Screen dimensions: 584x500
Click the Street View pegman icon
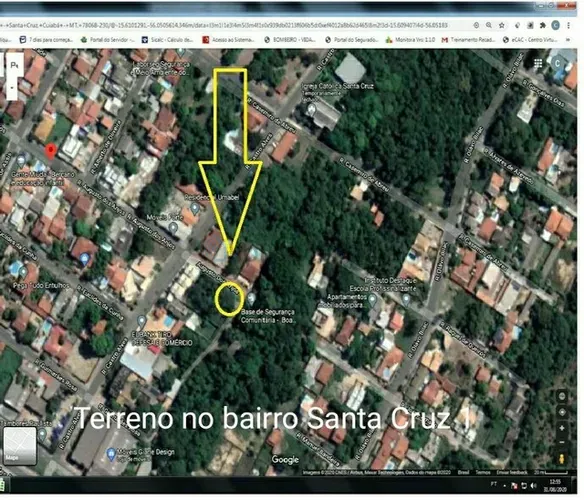(x=561, y=459)
